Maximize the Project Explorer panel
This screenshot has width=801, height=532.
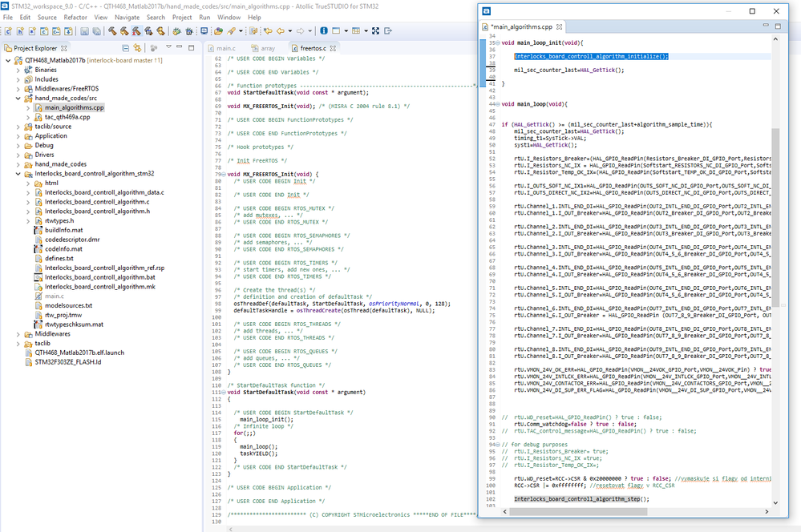192,47
